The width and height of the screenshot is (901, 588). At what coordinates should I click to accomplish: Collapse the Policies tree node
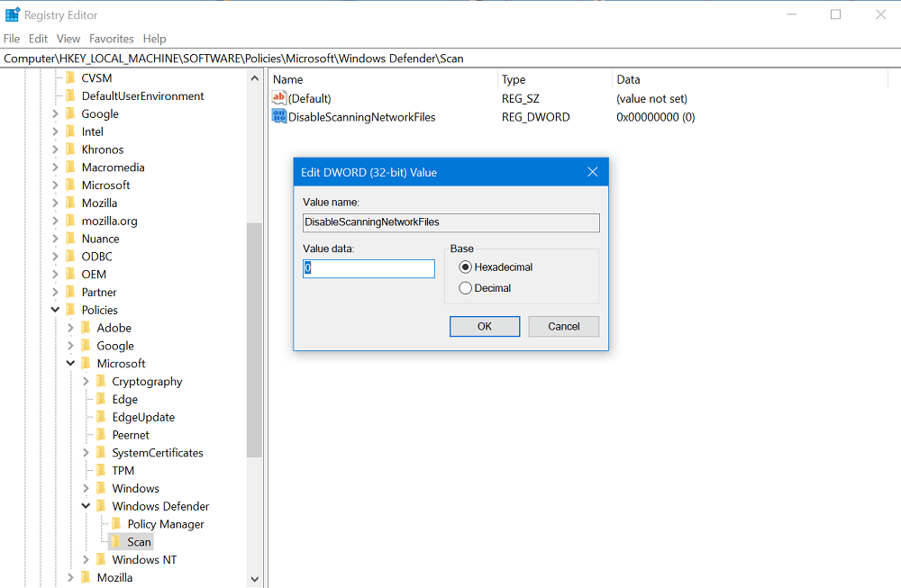(x=55, y=310)
